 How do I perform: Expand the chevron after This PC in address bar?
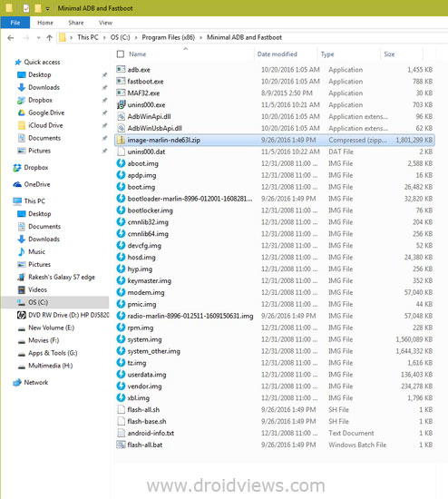[x=104, y=37]
